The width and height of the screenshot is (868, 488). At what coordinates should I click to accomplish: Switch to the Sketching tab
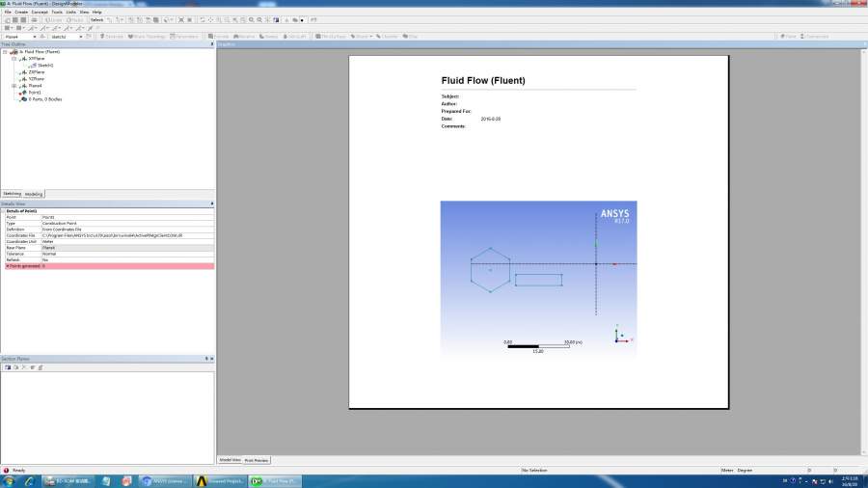[12, 194]
